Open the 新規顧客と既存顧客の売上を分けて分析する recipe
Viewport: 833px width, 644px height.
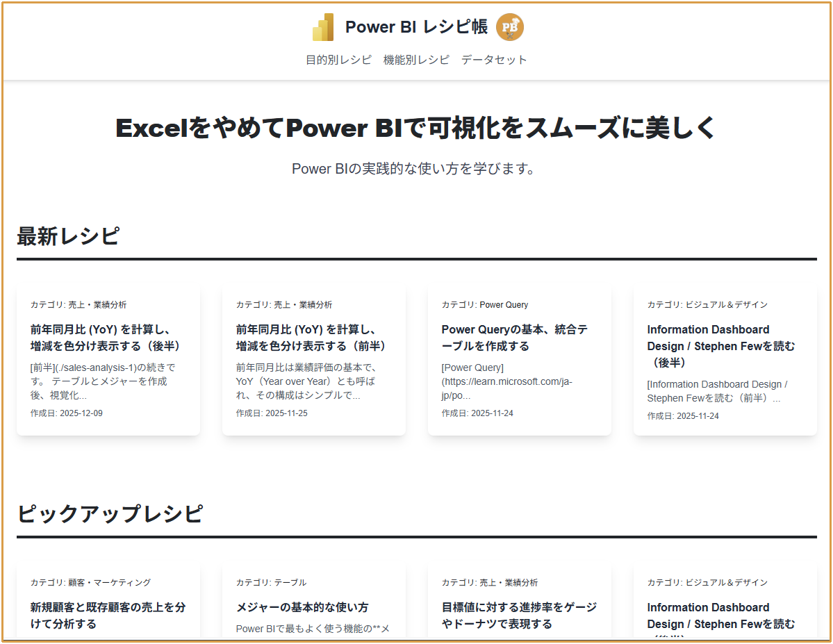107,615
